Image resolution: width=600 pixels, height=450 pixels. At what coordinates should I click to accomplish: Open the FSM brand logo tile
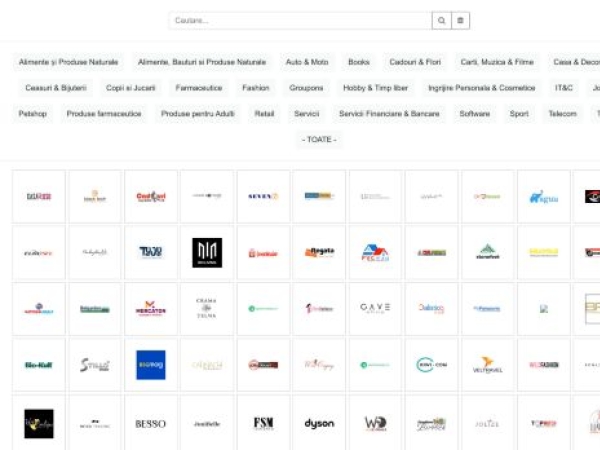263,423
